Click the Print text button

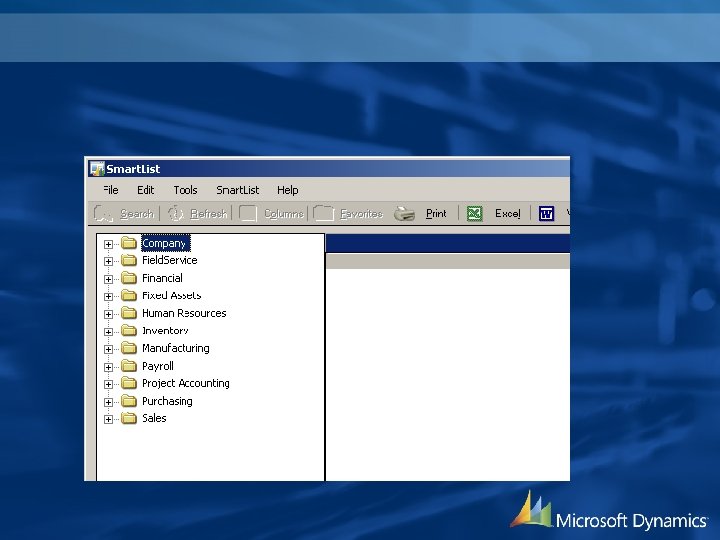click(x=436, y=214)
